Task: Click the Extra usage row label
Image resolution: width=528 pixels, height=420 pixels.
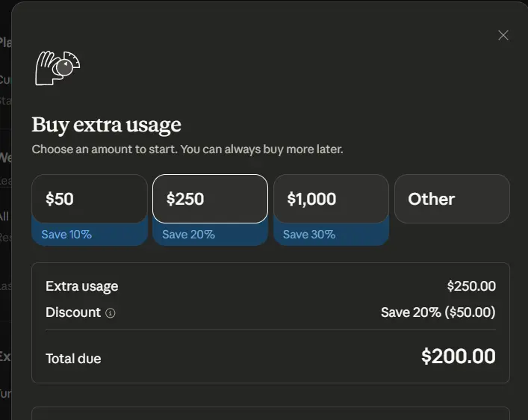Action: (x=81, y=286)
